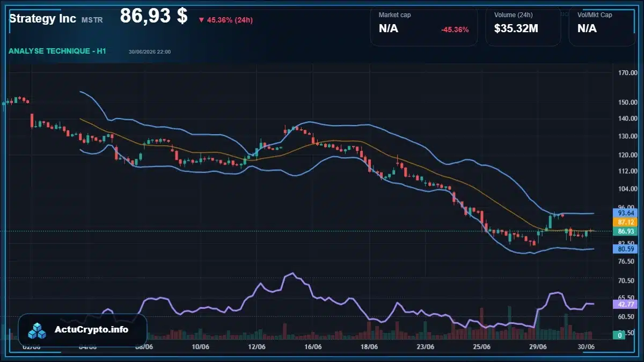Click the 60.50 price axis label
The height and width of the screenshot is (362, 644).
click(x=627, y=317)
